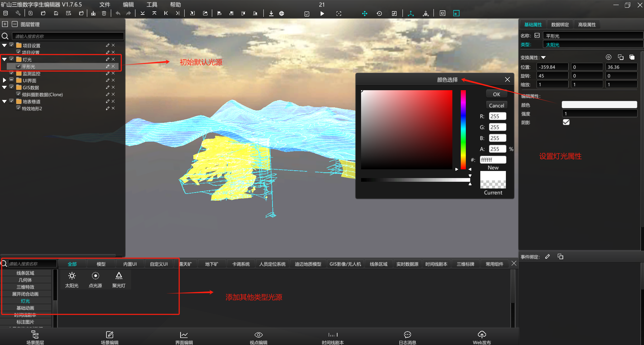Screen dimensions: 644x345
Task: Collapse the GIS数据 tree folder
Action: 4,87
